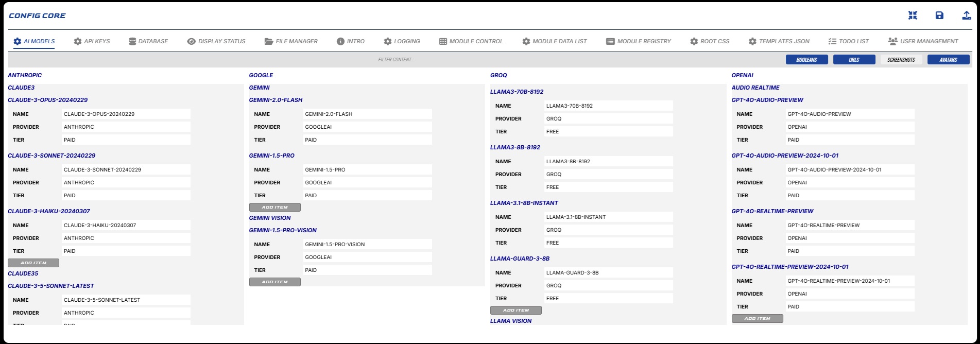Screen dimensions: 980x344
Task: Click the info circle icon for Intro
Action: (340, 41)
